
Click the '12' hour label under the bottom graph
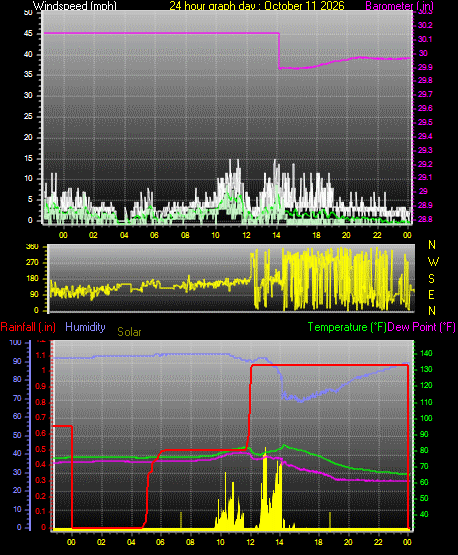251,542
